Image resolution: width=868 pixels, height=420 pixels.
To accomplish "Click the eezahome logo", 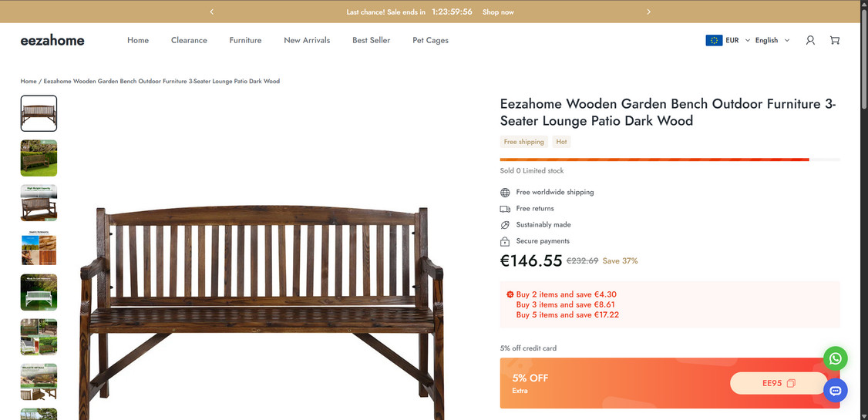I will pyautogui.click(x=52, y=40).
